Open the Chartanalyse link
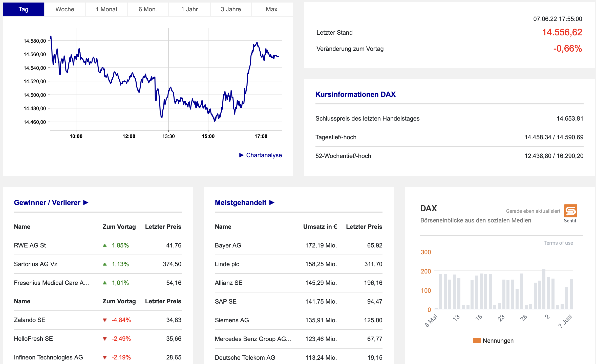 pyautogui.click(x=264, y=155)
